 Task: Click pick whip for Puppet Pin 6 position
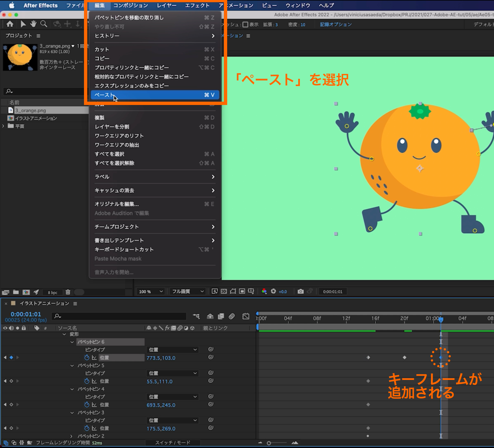211,357
